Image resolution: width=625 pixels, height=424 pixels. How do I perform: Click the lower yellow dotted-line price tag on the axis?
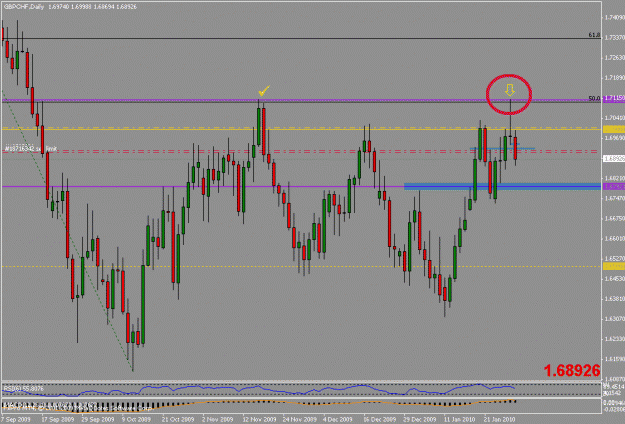[x=614, y=266]
